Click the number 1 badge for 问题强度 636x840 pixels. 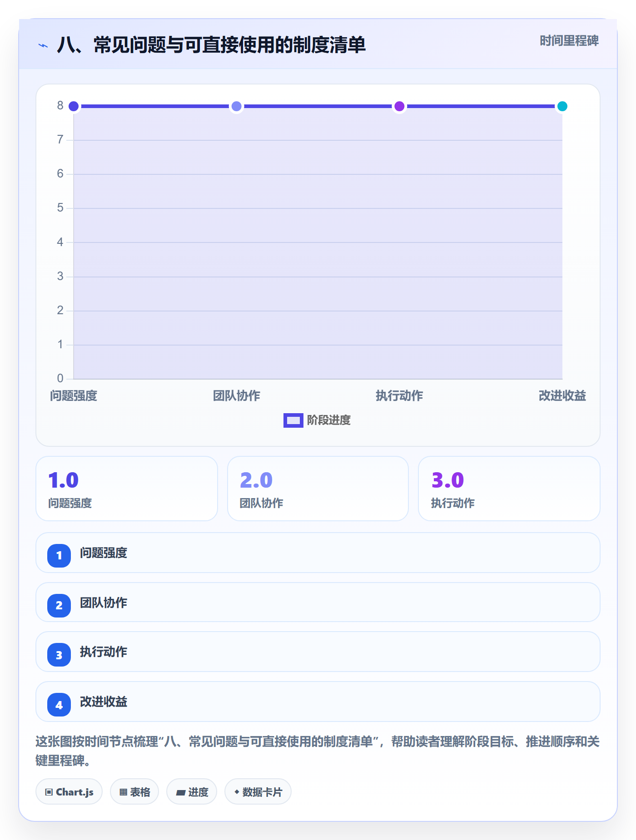click(59, 555)
